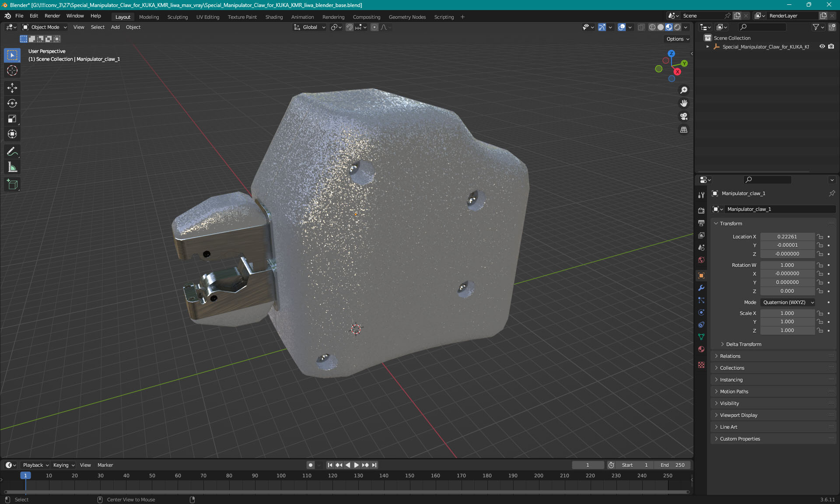
Task: Open the Tool properties tab
Action: coord(701,195)
